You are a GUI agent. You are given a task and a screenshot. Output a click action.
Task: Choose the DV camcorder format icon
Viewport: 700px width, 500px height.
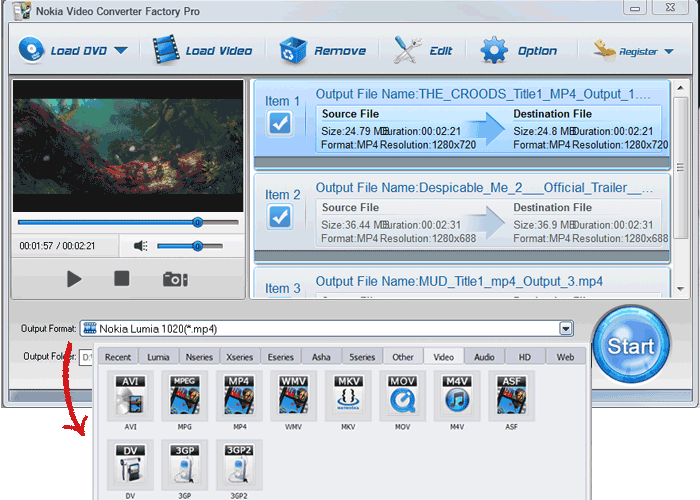[130, 465]
